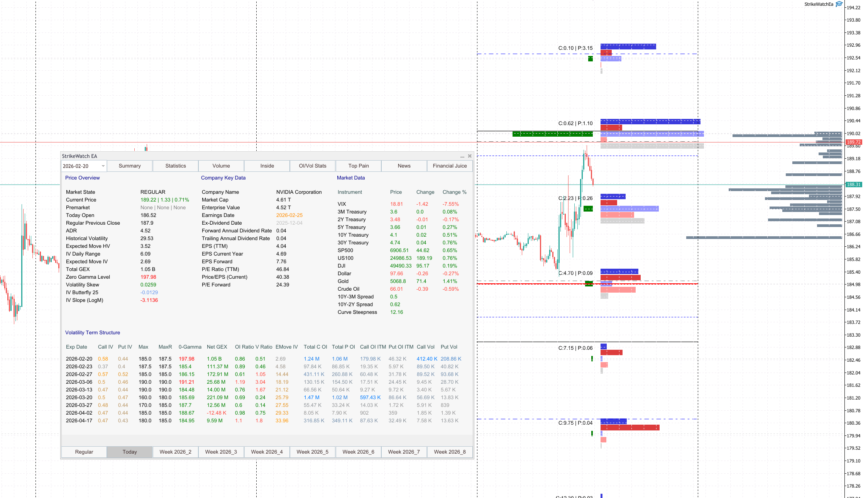Click the Week 2026_2 tab
The width and height of the screenshot is (868, 498).
[x=175, y=452]
